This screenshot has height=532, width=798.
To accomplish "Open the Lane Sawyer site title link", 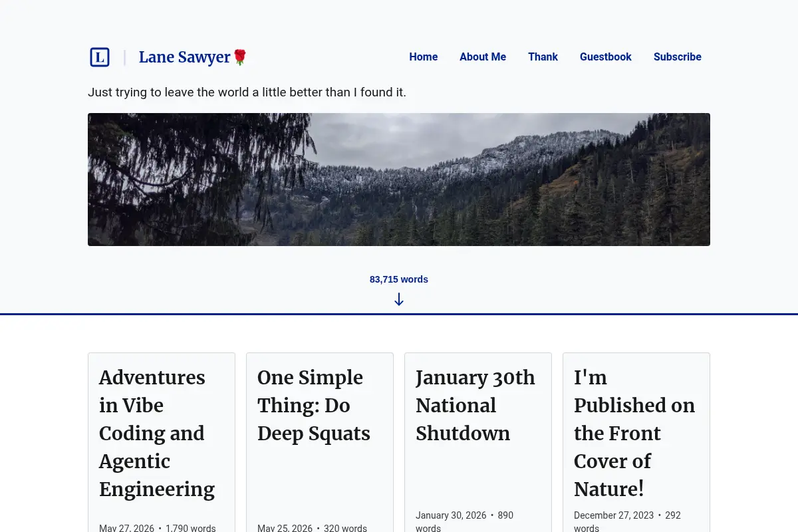I will pyautogui.click(x=185, y=57).
